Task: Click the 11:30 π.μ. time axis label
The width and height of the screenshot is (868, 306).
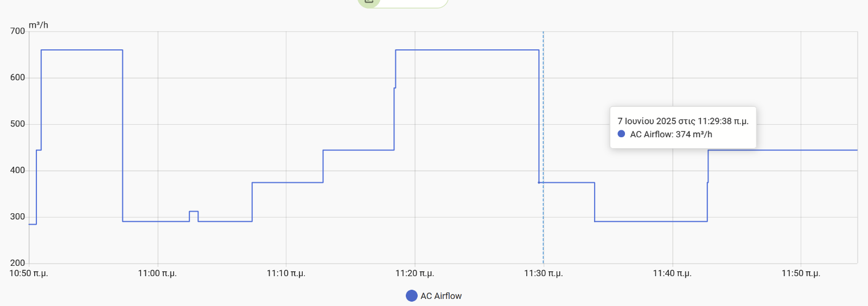Action: tap(544, 273)
